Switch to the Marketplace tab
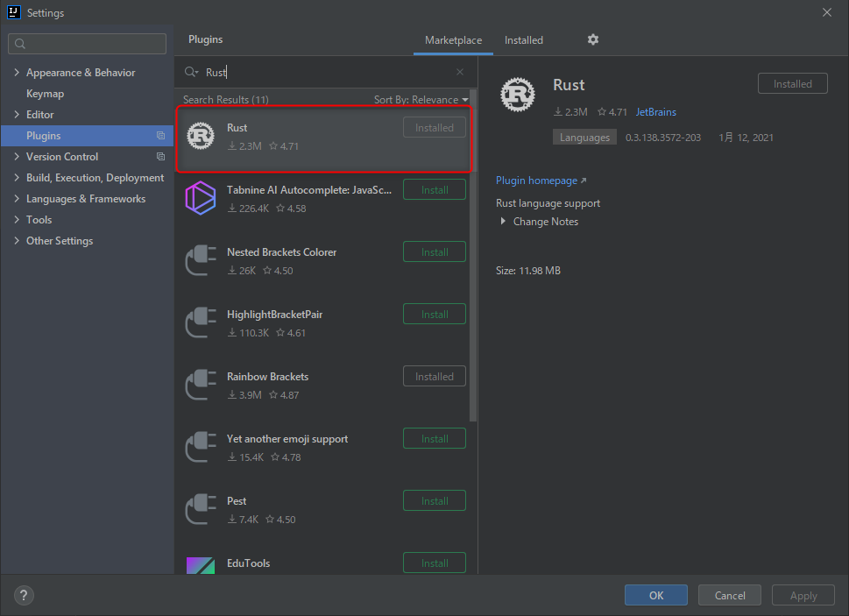This screenshot has width=849, height=616. pos(453,40)
